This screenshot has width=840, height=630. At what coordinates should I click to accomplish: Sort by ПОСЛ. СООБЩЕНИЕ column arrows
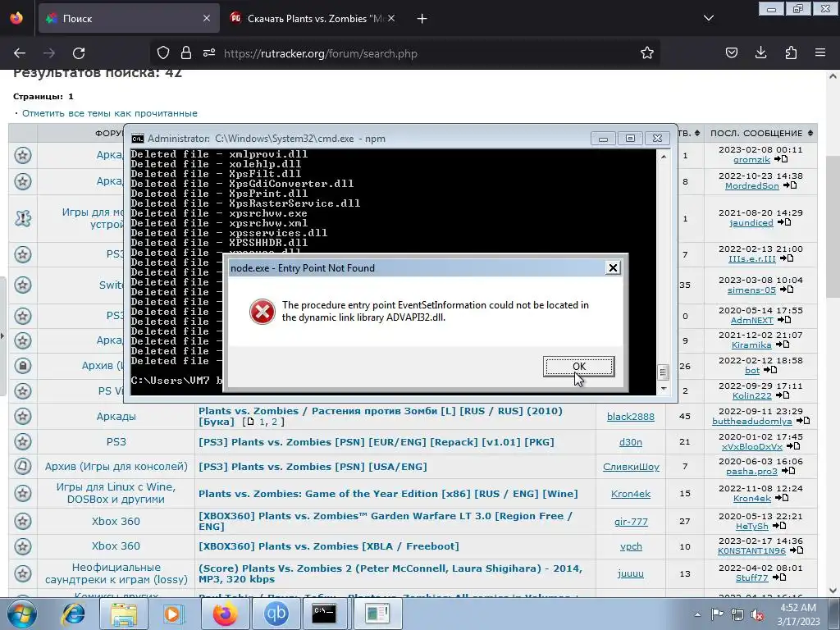tap(810, 133)
